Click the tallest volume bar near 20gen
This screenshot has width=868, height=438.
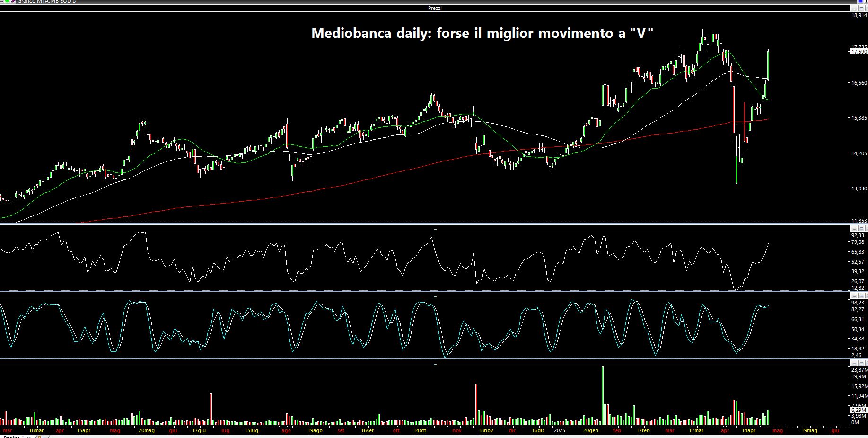(603, 395)
